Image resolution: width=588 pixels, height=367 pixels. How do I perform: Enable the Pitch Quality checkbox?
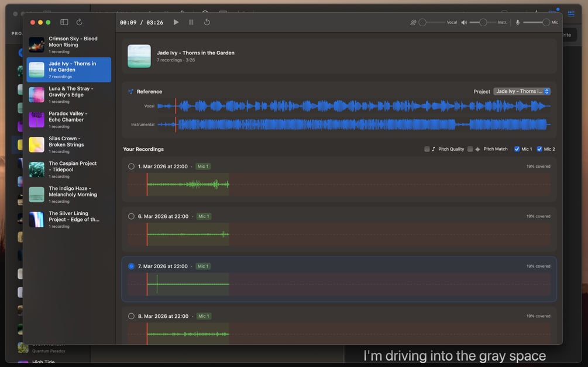click(427, 149)
